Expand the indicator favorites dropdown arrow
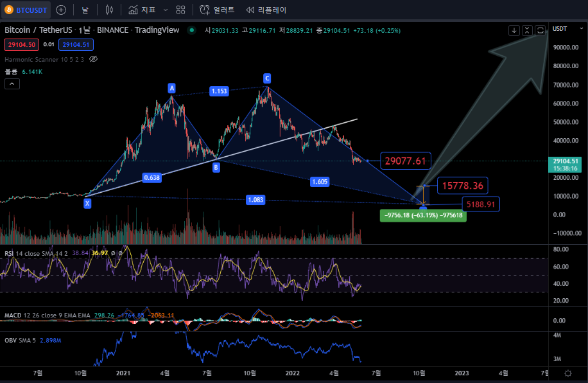The height and width of the screenshot is (383, 588). [x=166, y=10]
